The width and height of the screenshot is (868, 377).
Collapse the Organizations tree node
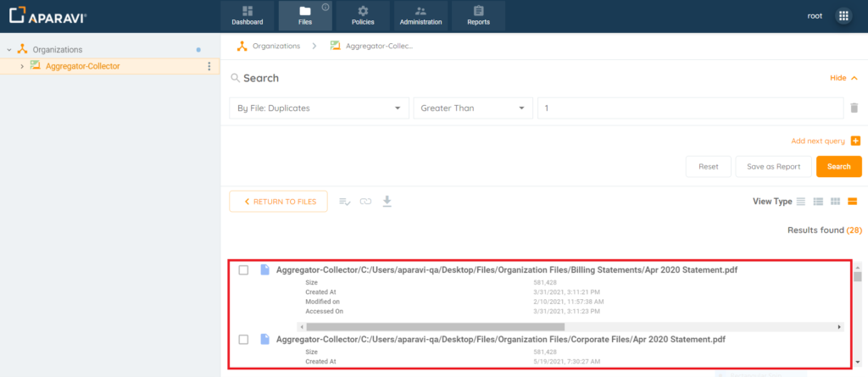[9, 50]
